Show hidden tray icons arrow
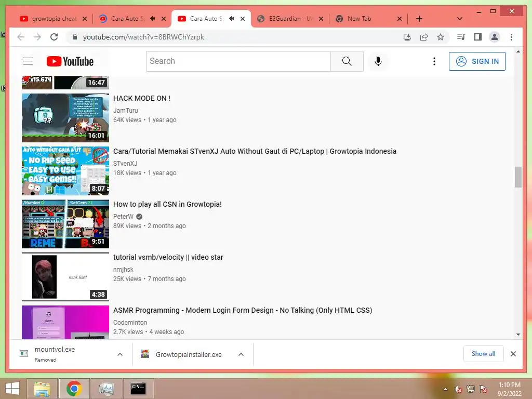Image resolution: width=532 pixels, height=399 pixels. coord(445,389)
